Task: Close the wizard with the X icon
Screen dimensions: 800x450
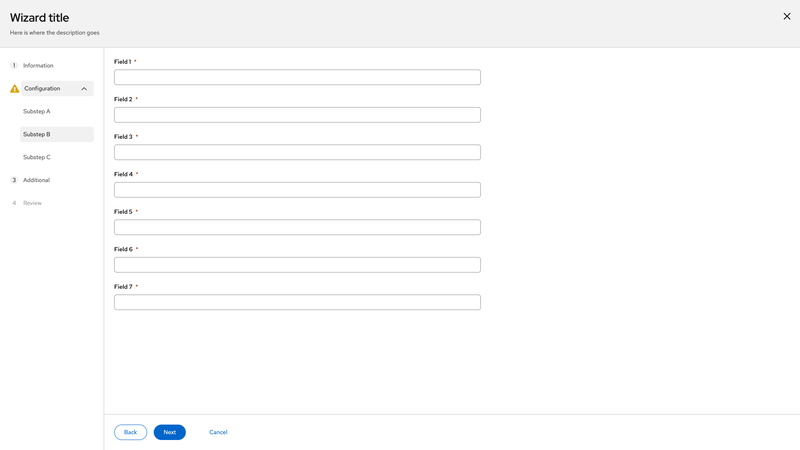Action: (x=786, y=16)
